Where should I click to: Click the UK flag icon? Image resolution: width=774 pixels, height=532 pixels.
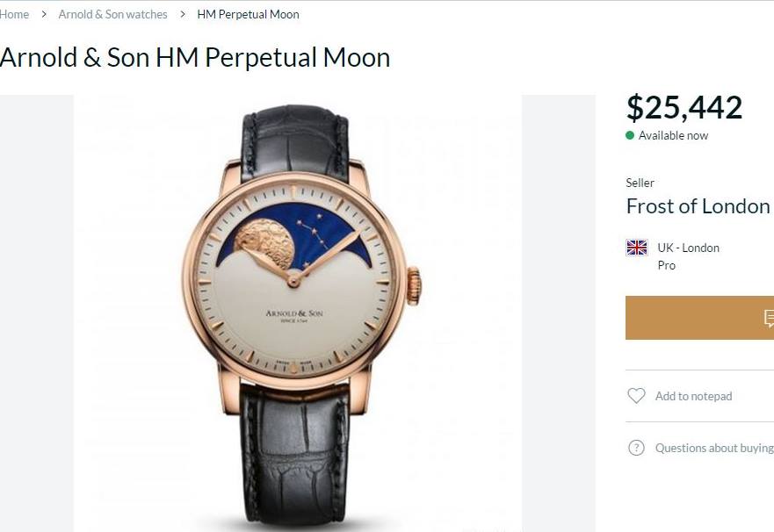[637, 248]
